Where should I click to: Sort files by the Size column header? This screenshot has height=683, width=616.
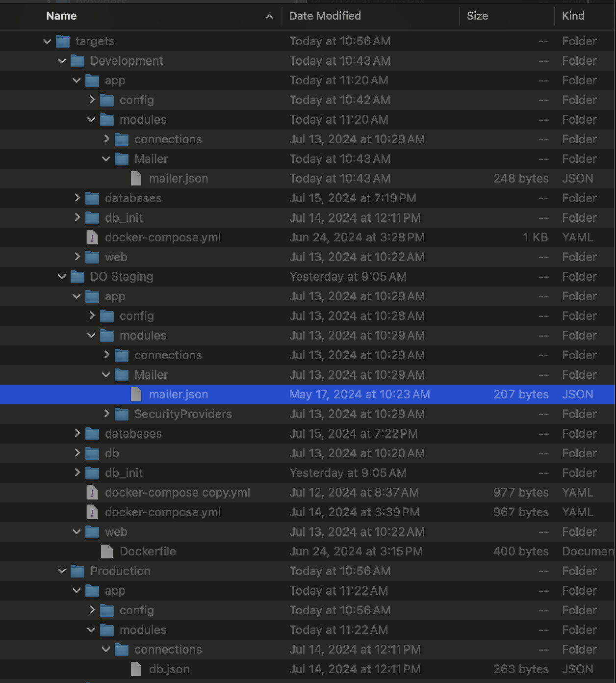(x=477, y=16)
